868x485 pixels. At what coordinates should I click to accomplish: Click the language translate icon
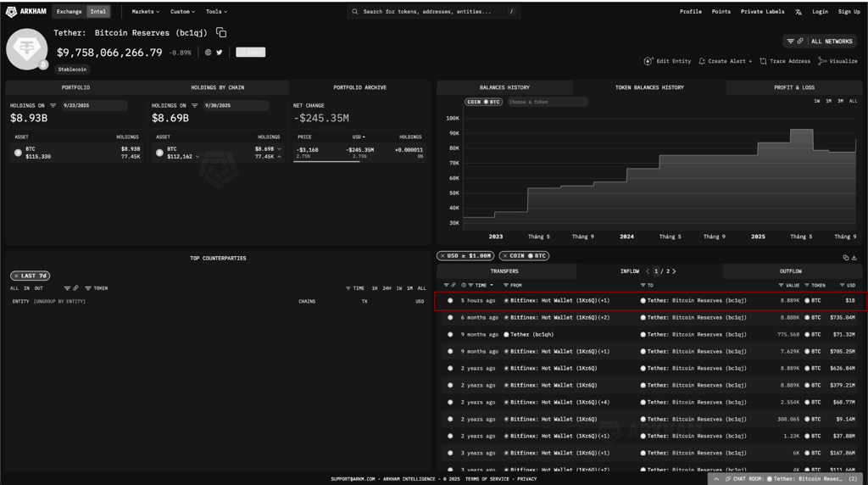pos(798,12)
